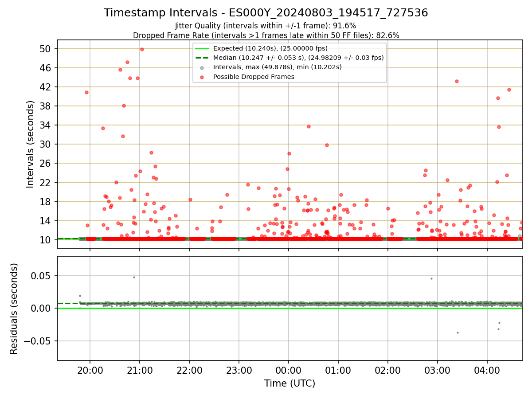Click legend entry "Intervals, max (49.878s), min (10.202s)"
Image resolution: width=532 pixels, height=399 pixels.
(278, 67)
